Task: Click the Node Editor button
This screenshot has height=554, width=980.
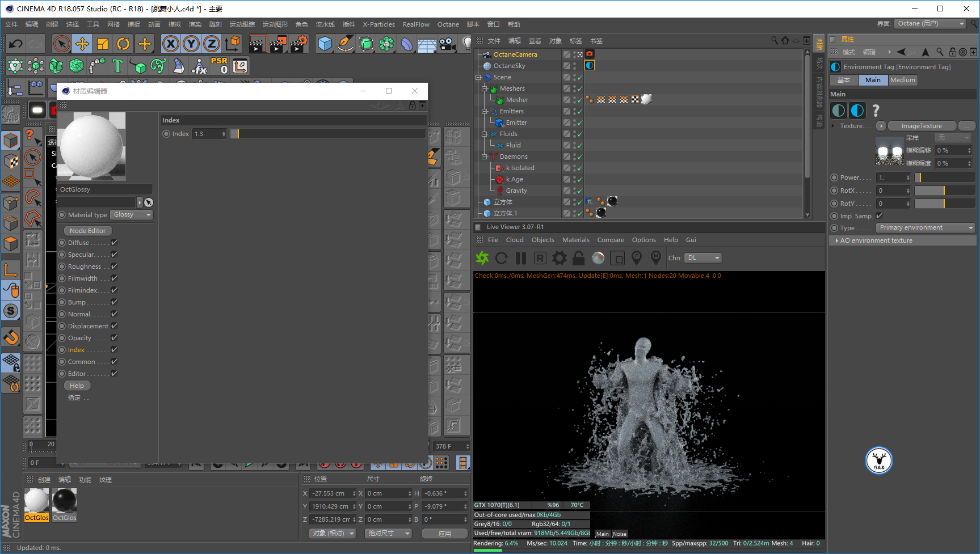Action: [88, 231]
